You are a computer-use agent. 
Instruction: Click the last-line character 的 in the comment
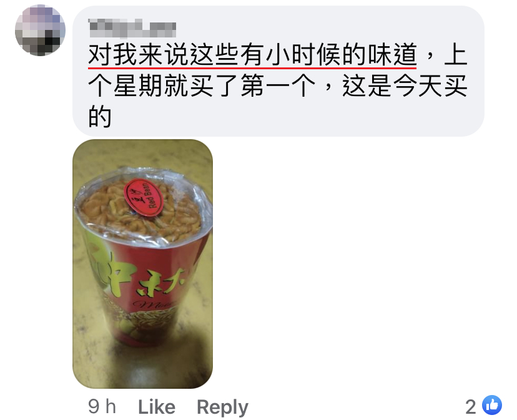tap(99, 116)
